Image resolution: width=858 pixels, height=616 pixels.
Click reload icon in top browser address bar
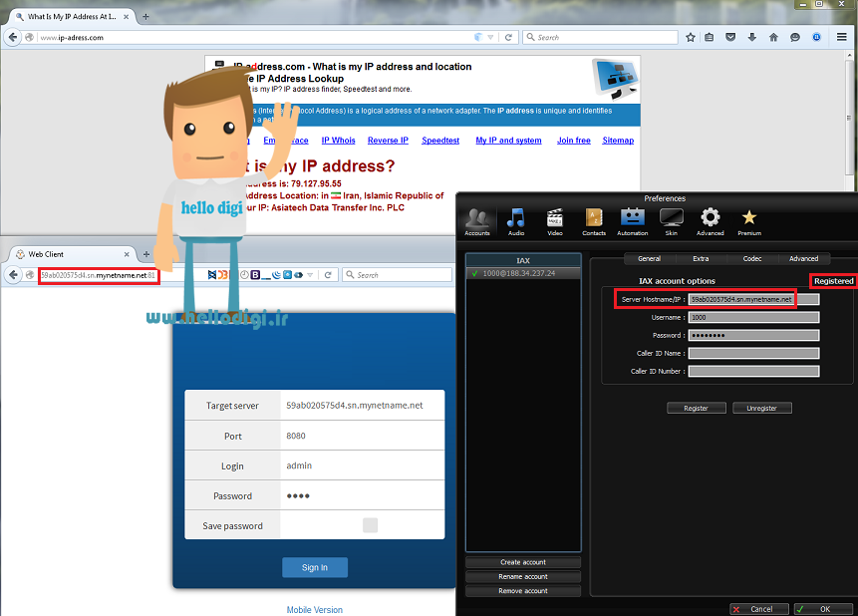[508, 37]
